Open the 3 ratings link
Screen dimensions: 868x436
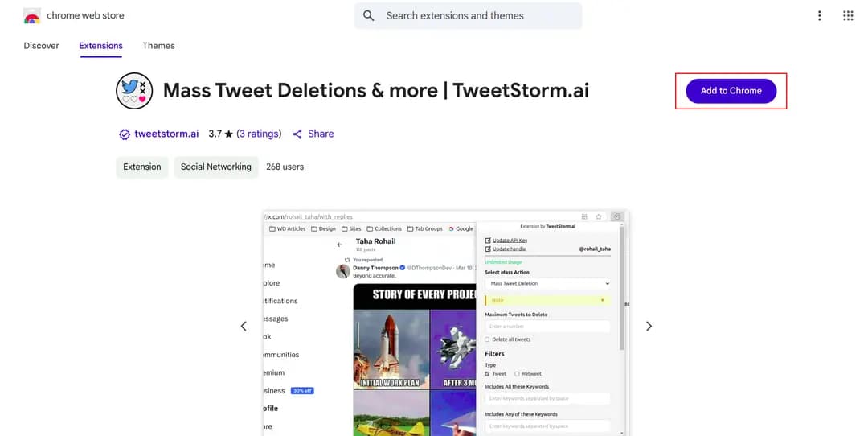click(259, 134)
